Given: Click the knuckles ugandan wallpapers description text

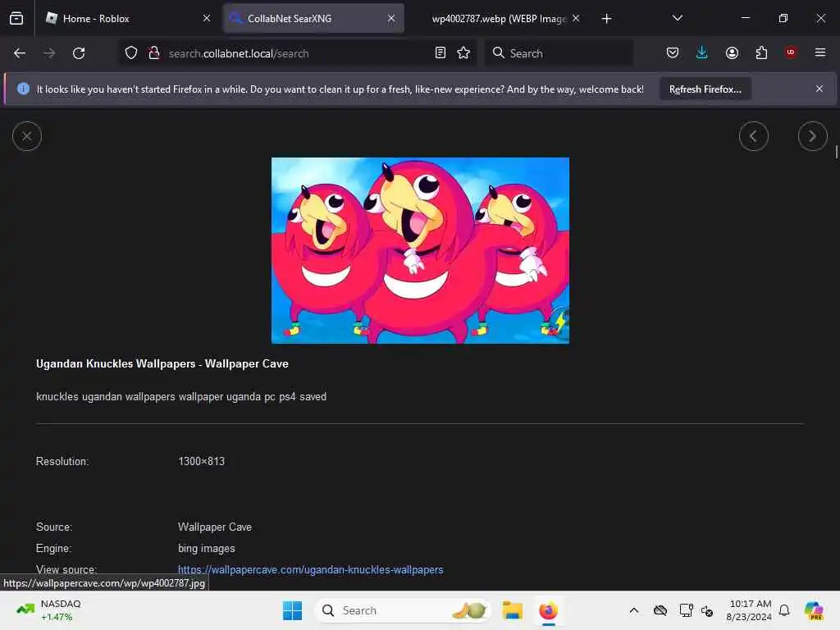Looking at the screenshot, I should (181, 396).
